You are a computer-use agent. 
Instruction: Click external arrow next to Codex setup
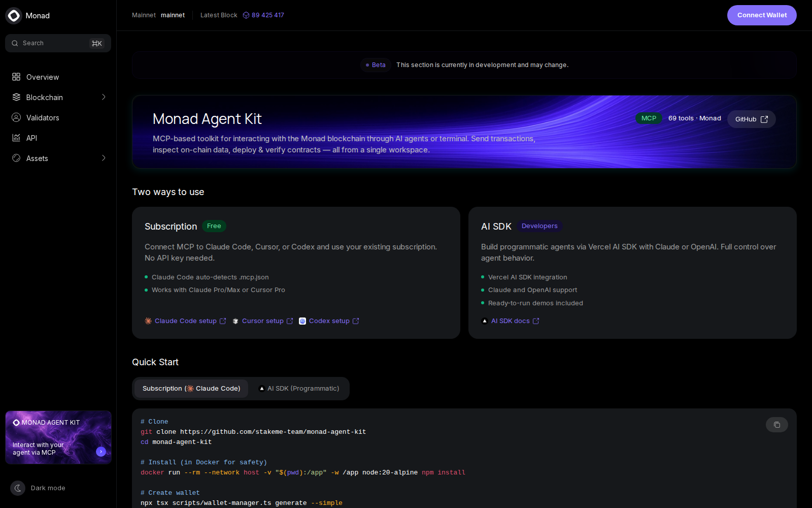pos(356,321)
